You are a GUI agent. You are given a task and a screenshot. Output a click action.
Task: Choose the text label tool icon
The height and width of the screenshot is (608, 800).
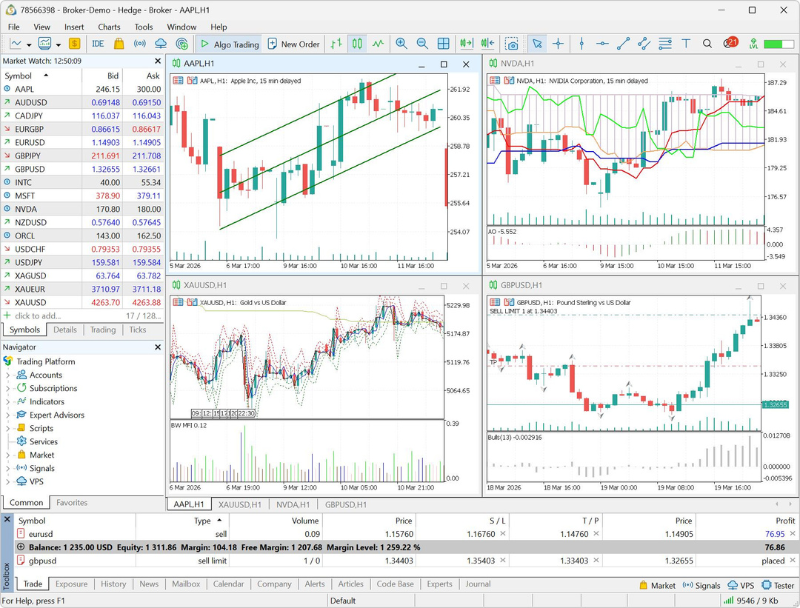tap(686, 44)
